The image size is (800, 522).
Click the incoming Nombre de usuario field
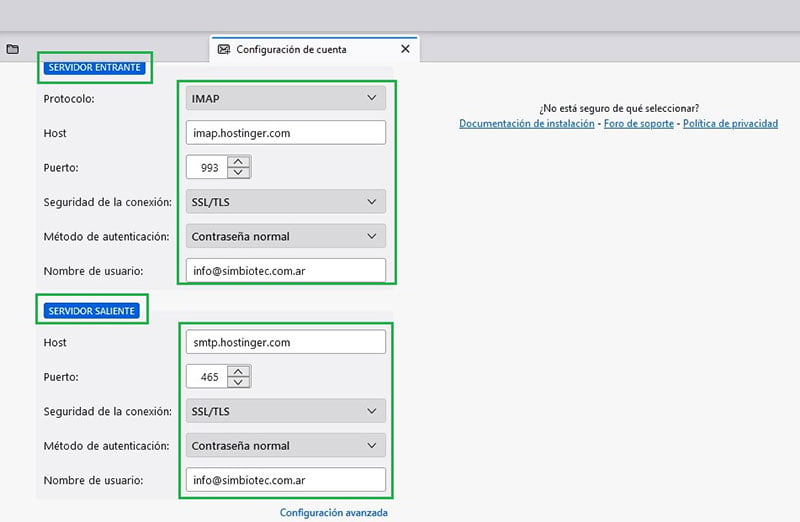click(286, 270)
